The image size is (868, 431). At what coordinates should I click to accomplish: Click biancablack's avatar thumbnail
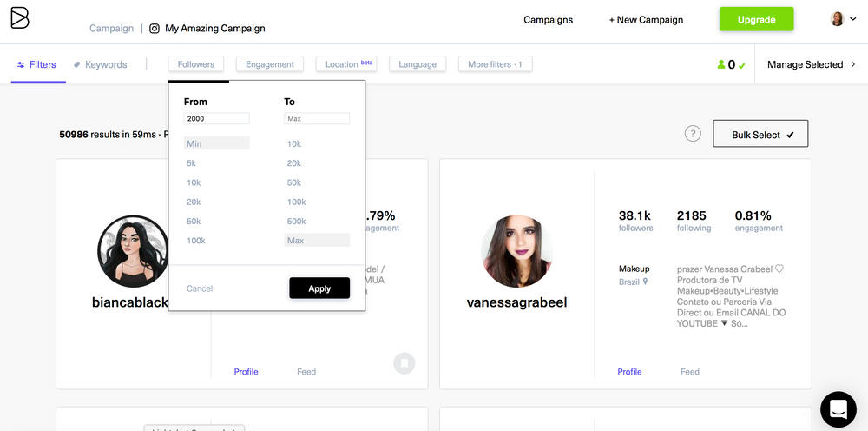tap(133, 251)
